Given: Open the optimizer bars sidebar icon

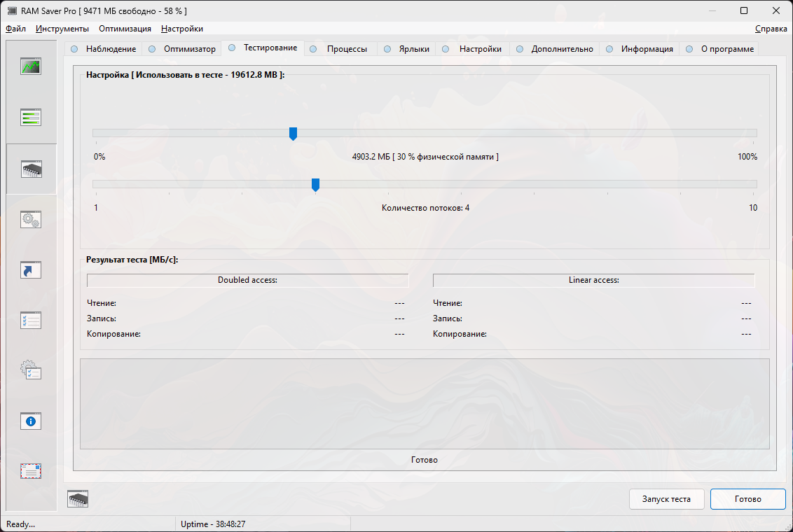Looking at the screenshot, I should pyautogui.click(x=31, y=117).
